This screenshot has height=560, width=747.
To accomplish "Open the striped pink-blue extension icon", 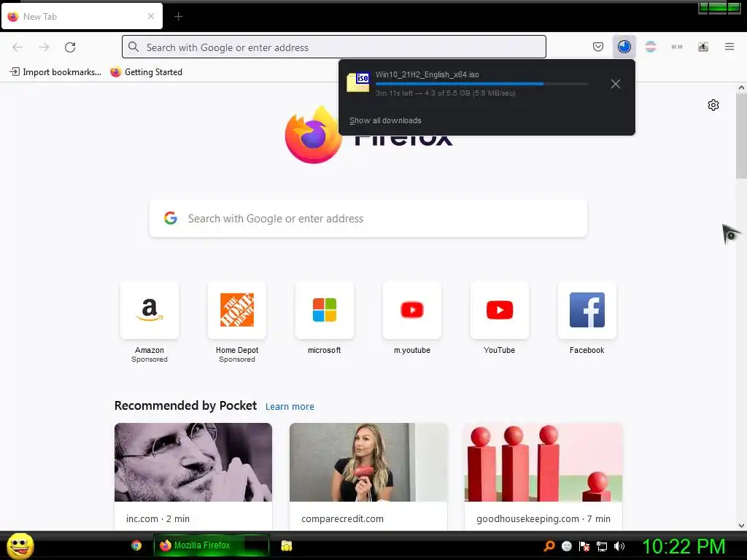I will 650,47.
